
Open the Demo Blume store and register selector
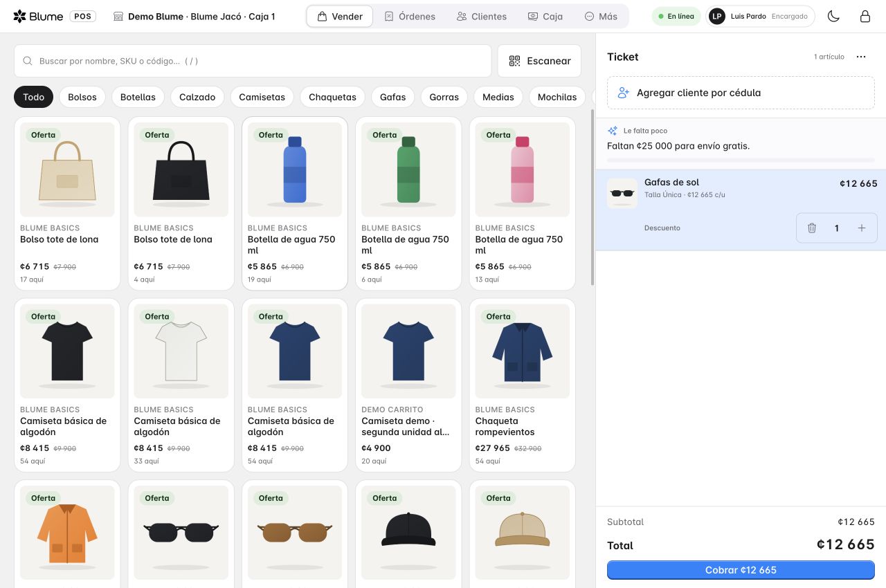click(x=194, y=16)
